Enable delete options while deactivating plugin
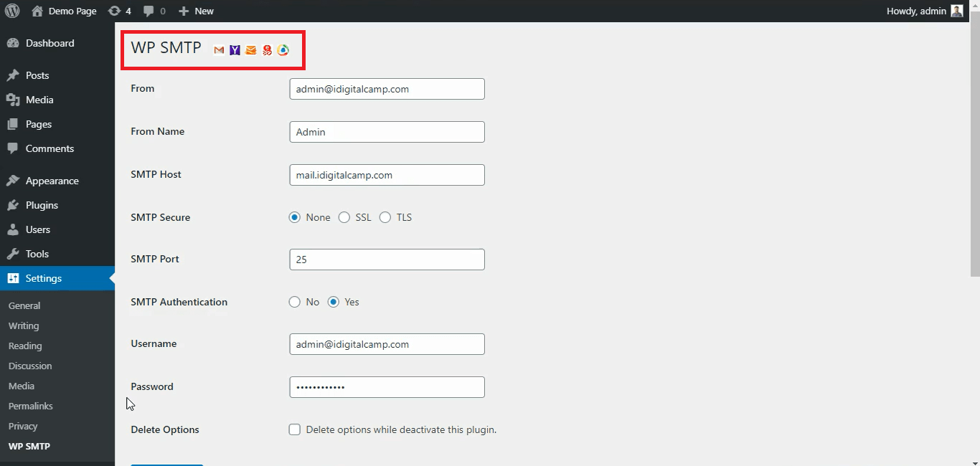This screenshot has width=980, height=466. coord(295,429)
